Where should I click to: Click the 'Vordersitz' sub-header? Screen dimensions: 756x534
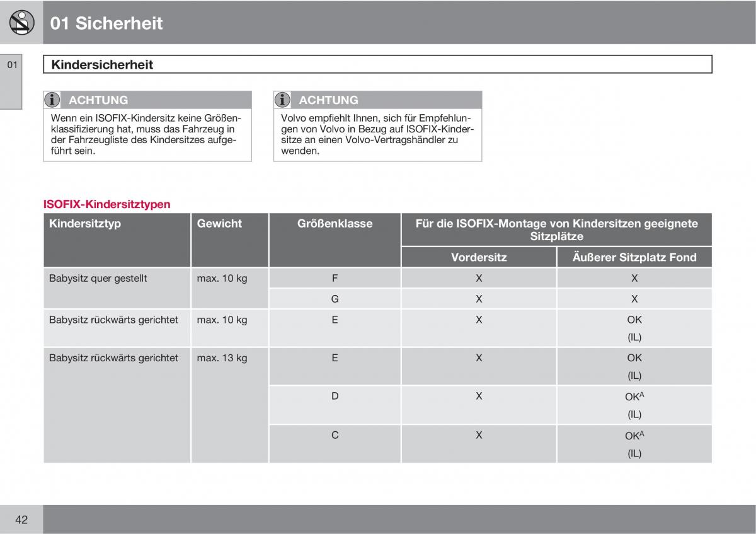[x=479, y=257]
